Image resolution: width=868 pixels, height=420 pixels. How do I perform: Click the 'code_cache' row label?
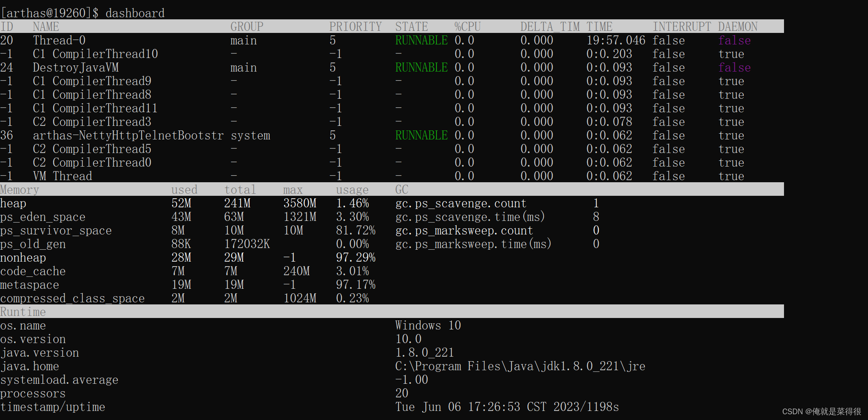[x=33, y=271]
